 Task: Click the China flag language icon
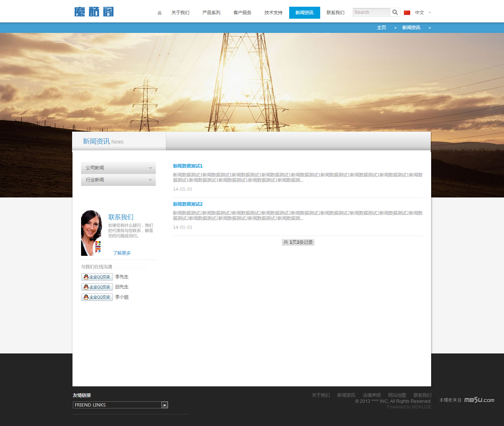click(x=407, y=13)
